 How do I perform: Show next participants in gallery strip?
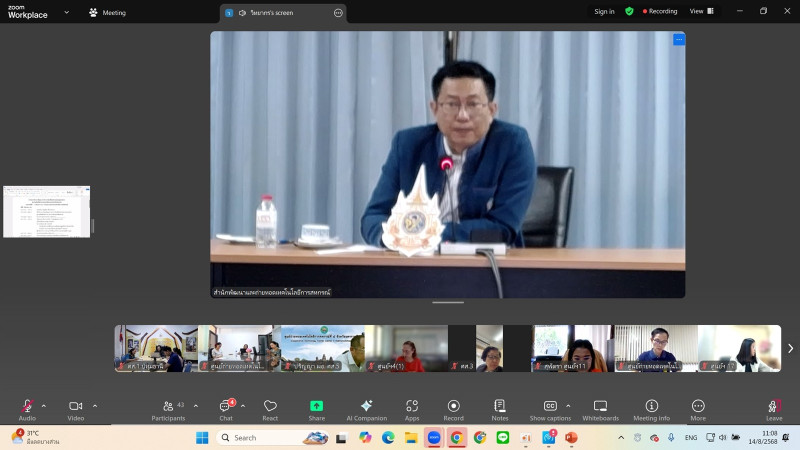point(790,348)
